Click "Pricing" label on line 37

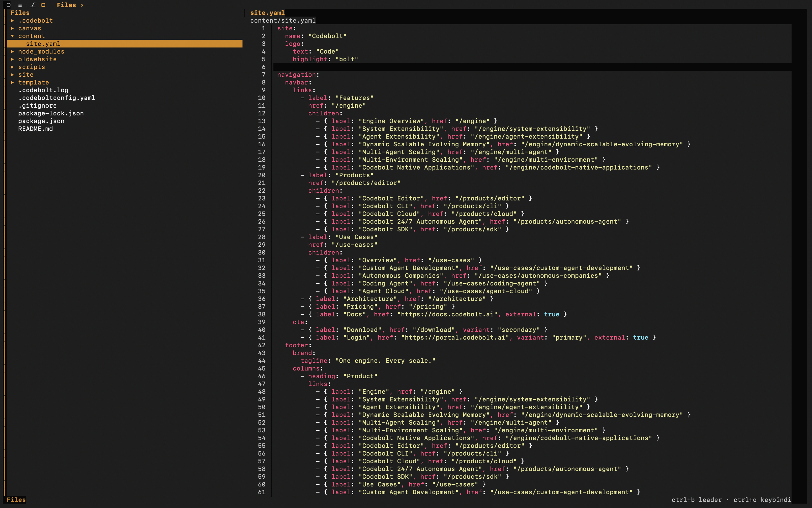pos(360,306)
